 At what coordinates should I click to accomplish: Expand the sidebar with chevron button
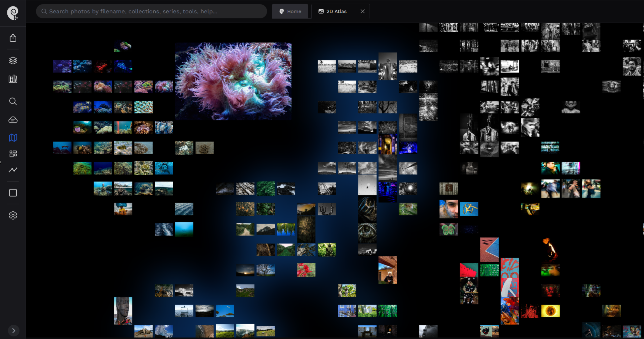(x=13, y=331)
